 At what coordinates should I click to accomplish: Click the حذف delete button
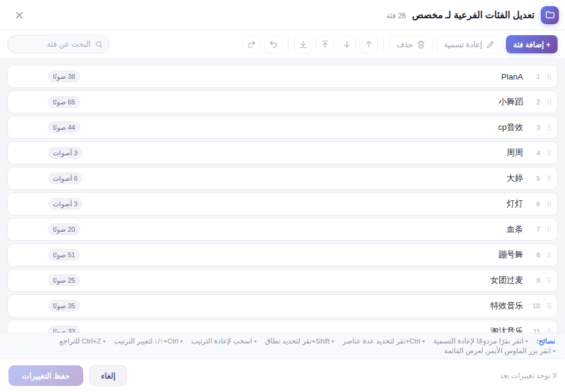411,44
